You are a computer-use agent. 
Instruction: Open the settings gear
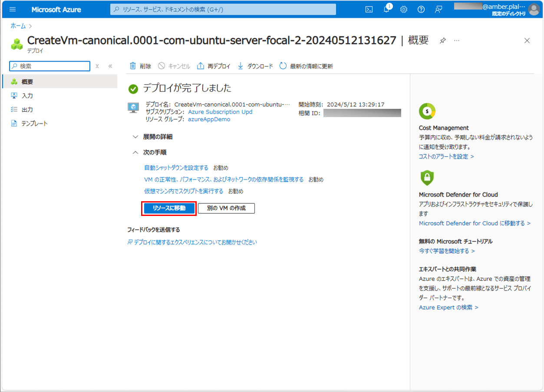[x=403, y=10]
